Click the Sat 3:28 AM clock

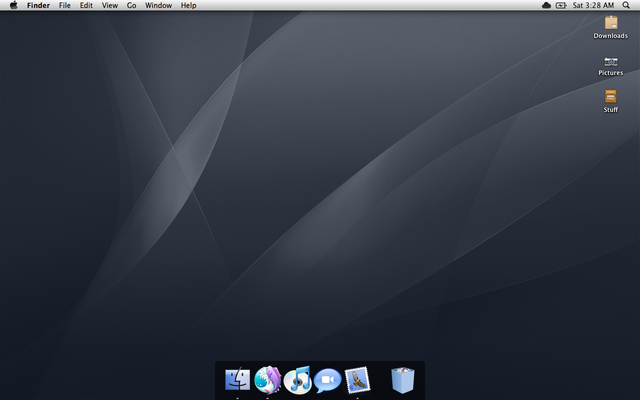click(x=593, y=5)
